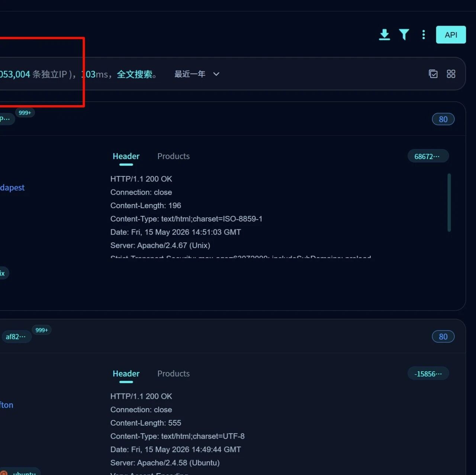Viewport: 476px width, 475px height.
Task: Click 'Content-Length: 555' line
Action: tap(146, 423)
